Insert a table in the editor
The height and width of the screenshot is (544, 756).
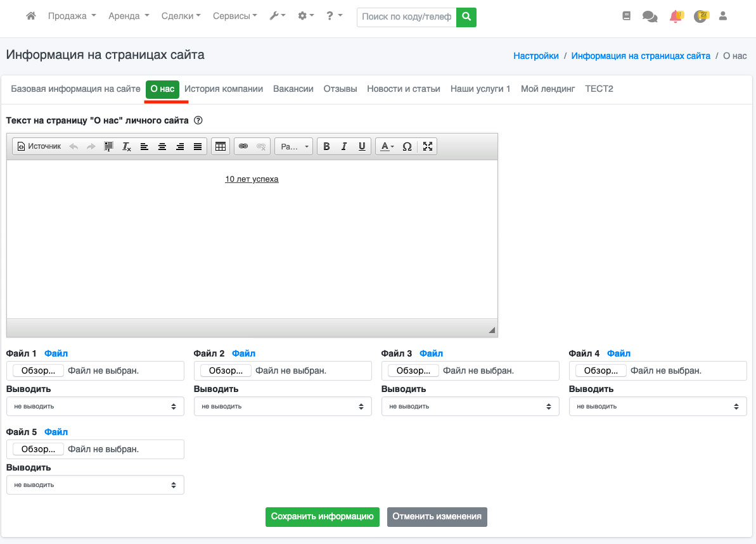click(221, 146)
